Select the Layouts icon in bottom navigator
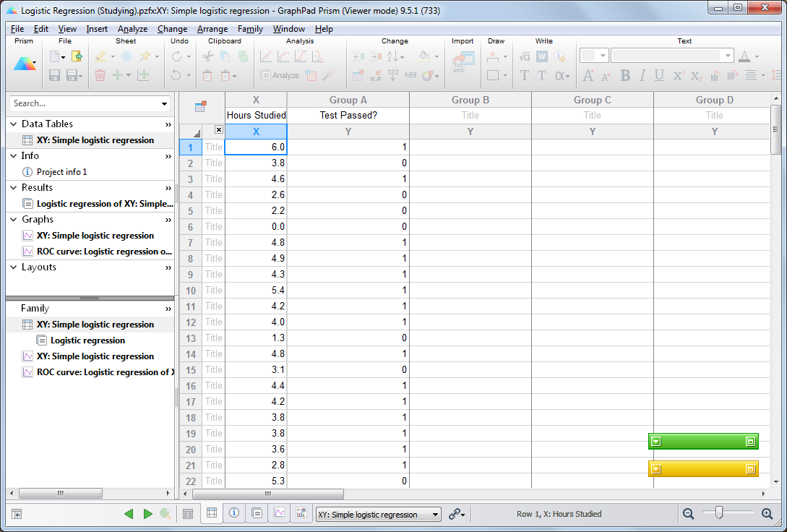The image size is (787, 532). point(301,513)
